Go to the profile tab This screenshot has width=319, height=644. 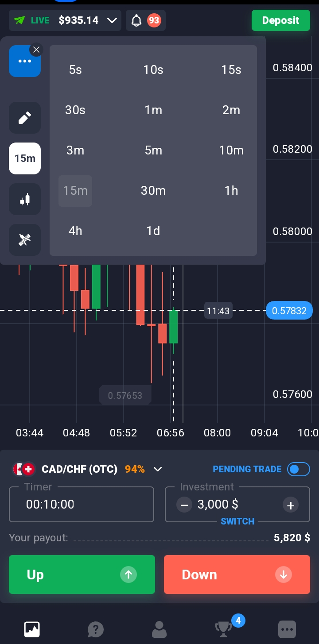(159, 629)
